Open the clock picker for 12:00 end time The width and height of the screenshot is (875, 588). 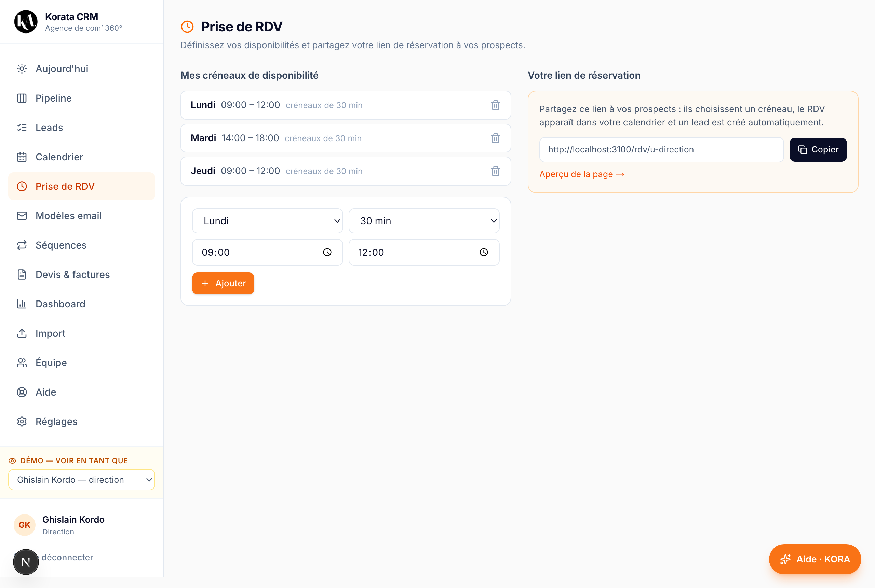click(x=484, y=252)
